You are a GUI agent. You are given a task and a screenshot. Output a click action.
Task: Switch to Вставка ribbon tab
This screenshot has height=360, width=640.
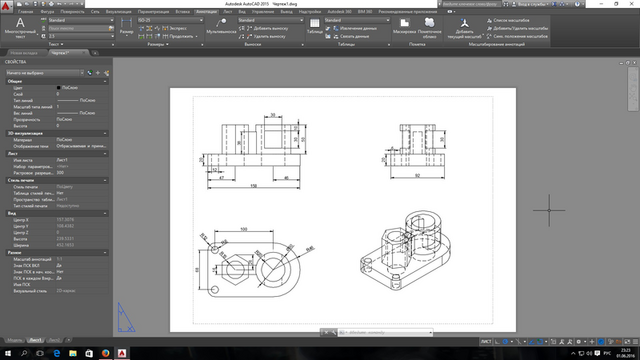[182, 11]
